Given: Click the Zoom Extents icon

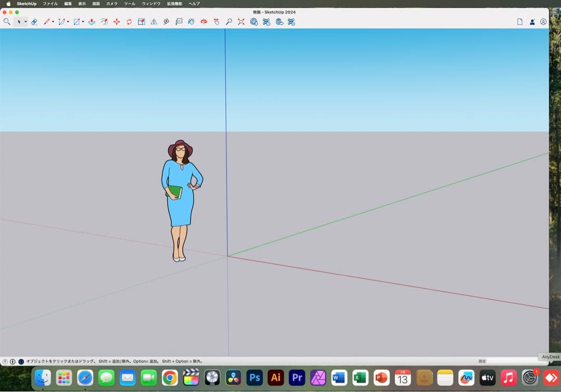Looking at the screenshot, I should tap(241, 22).
